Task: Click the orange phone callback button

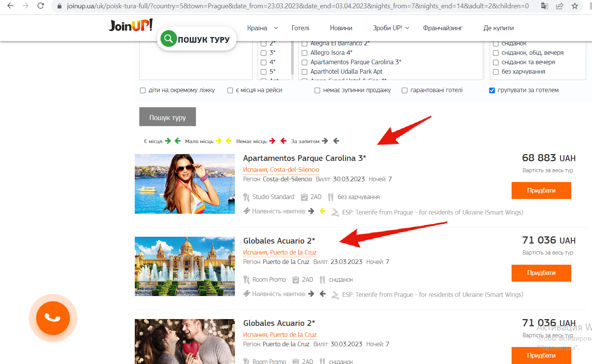Action: click(x=53, y=318)
